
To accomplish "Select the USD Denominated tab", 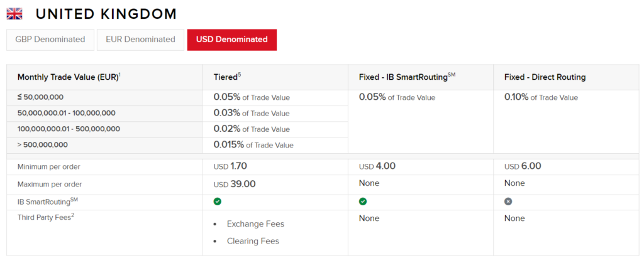I will click(232, 40).
